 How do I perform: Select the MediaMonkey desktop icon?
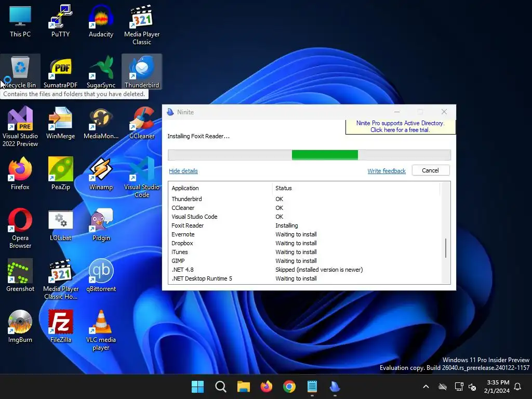point(101,123)
